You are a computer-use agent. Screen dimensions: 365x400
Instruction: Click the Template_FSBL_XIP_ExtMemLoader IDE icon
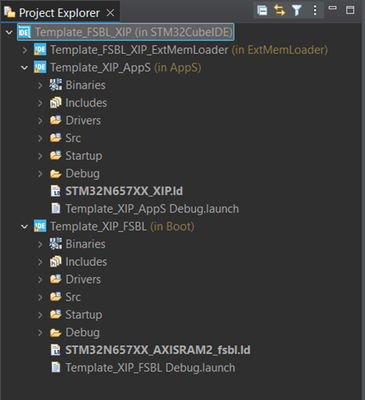coord(40,50)
